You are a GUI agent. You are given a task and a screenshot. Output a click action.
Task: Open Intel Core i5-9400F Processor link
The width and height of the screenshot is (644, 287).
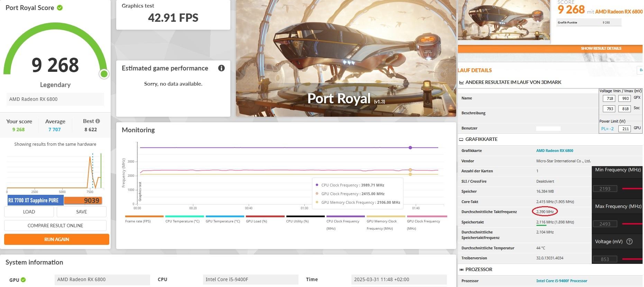pos(561,281)
